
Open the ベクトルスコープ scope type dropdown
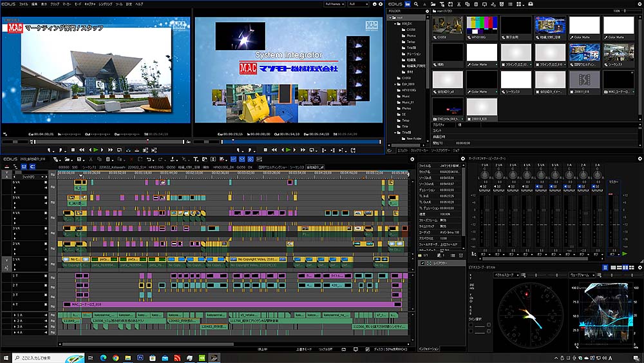pyautogui.click(x=506, y=275)
